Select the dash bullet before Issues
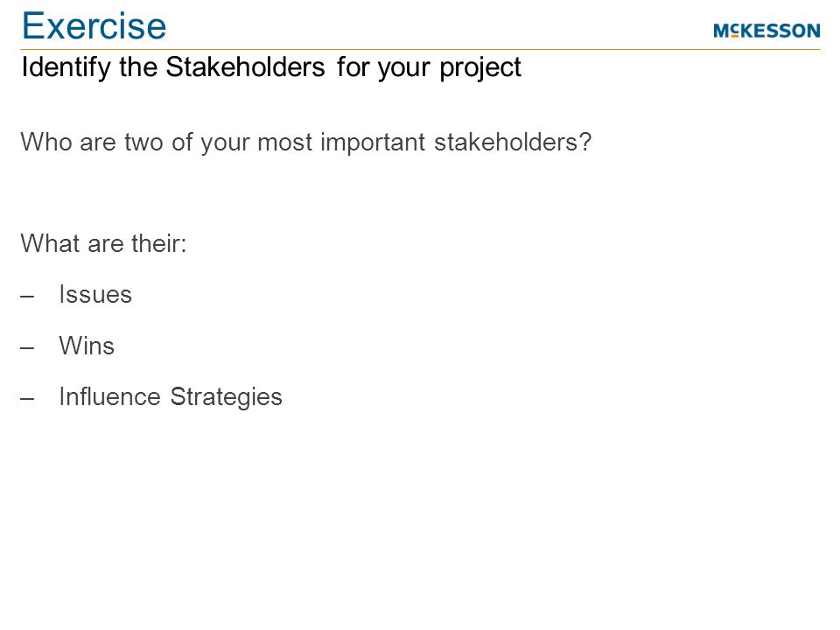Screen dimensions: 840x630 (x=27, y=297)
